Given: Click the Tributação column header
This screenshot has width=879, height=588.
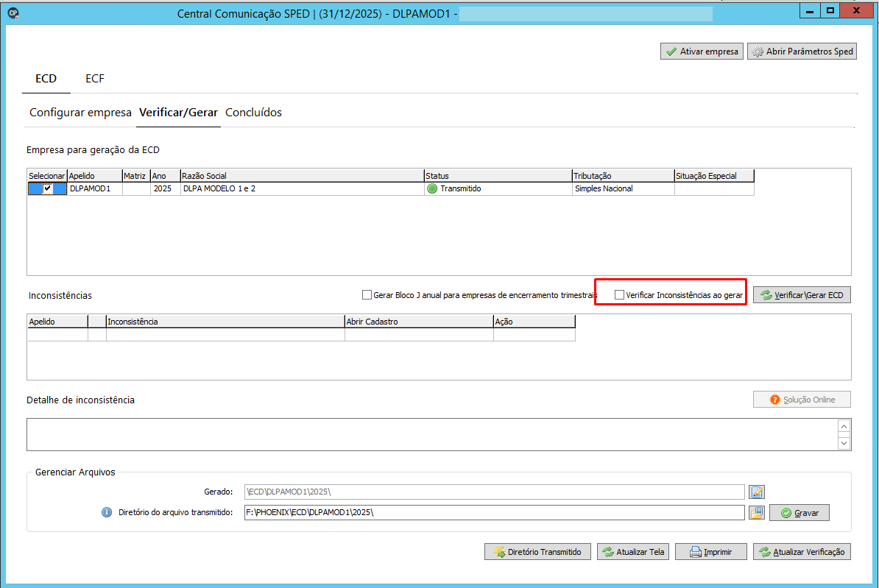Looking at the screenshot, I should 623,176.
